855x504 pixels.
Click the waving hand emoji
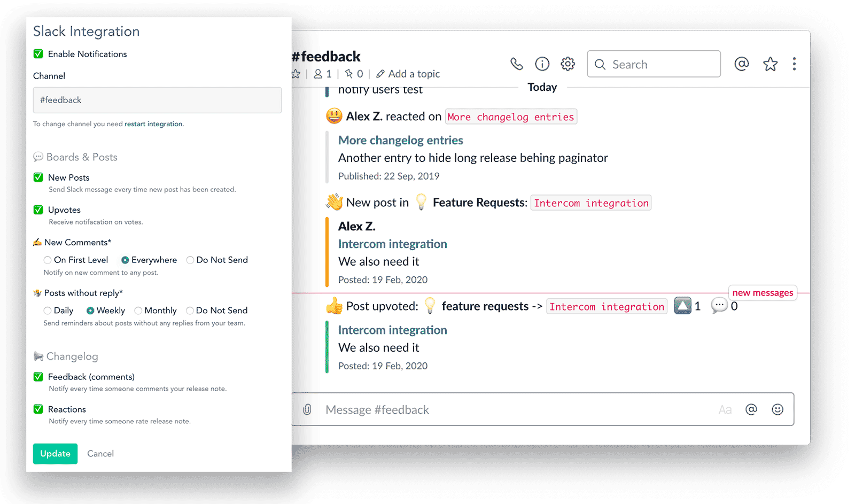[x=335, y=202]
